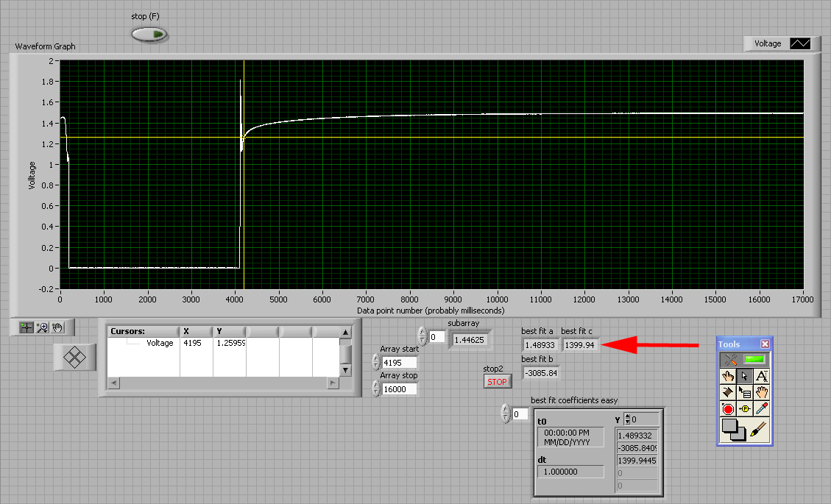Select the Probe Data tool
831x504 pixels.
(x=745, y=410)
